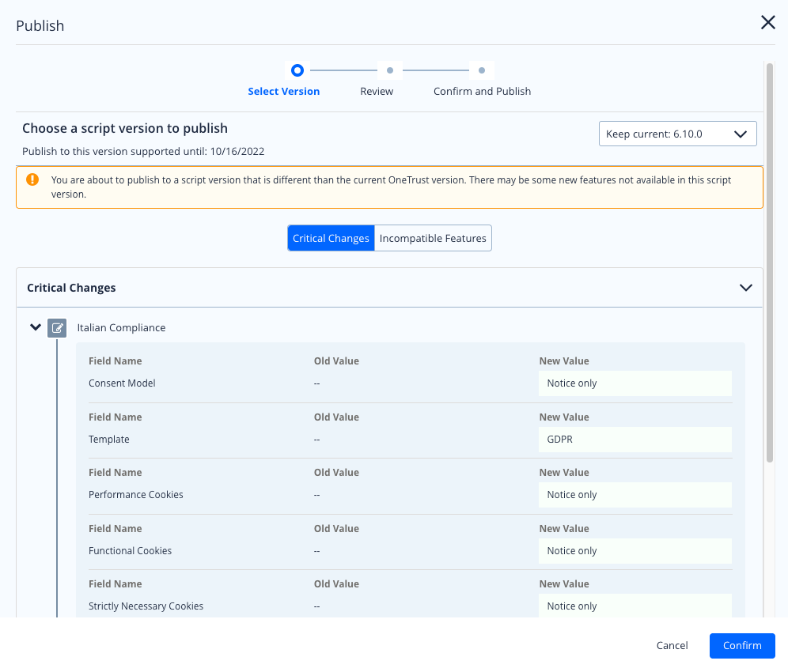
Task: Click the Confirm and Publish step dot
Action: click(481, 70)
